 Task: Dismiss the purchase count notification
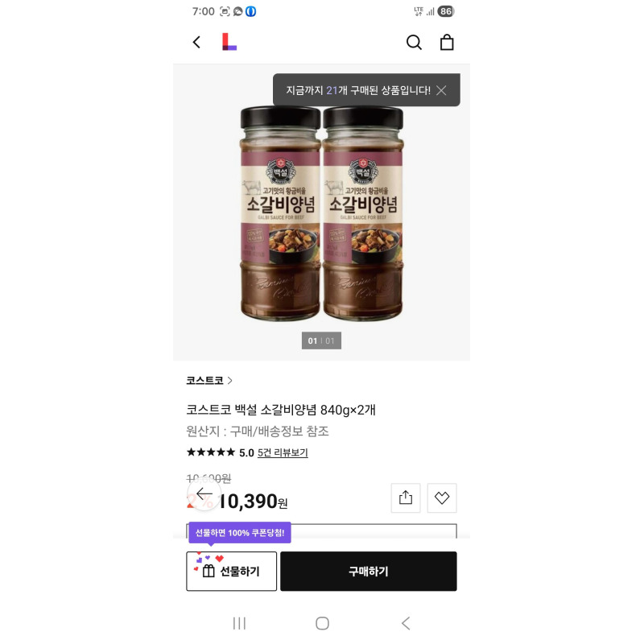(441, 90)
